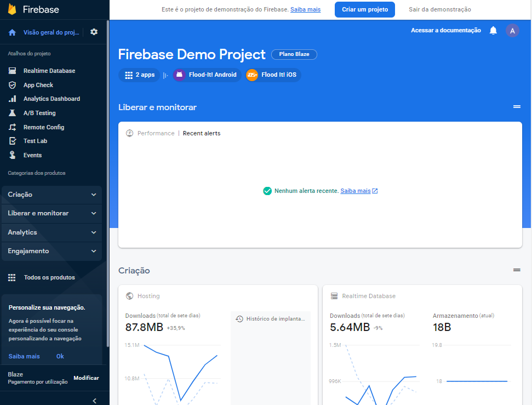Click the Performance gauge icon

pyautogui.click(x=130, y=133)
